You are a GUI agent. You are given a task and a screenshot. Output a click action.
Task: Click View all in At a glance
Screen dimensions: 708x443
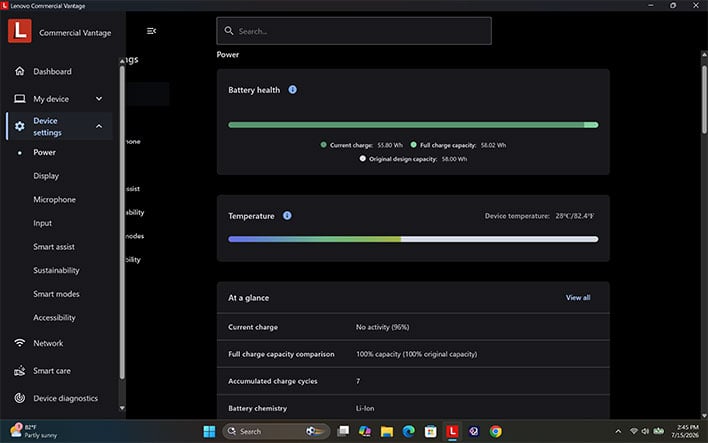(578, 298)
